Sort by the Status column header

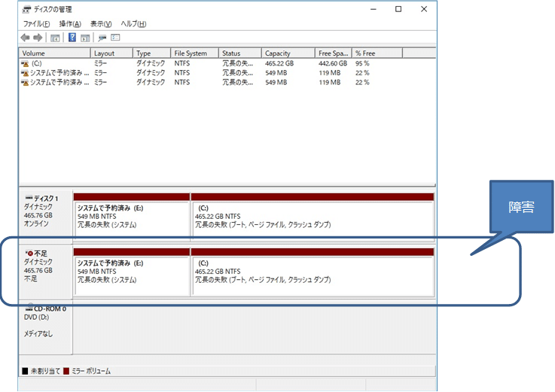240,53
